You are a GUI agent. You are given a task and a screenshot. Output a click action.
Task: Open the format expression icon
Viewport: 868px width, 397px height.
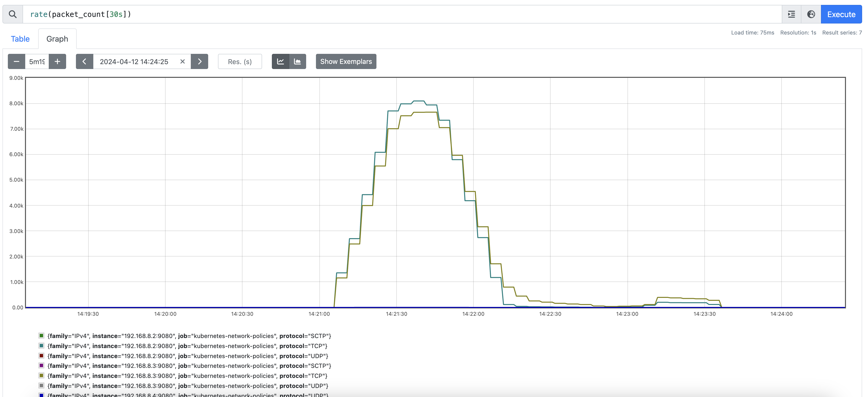pyautogui.click(x=792, y=14)
